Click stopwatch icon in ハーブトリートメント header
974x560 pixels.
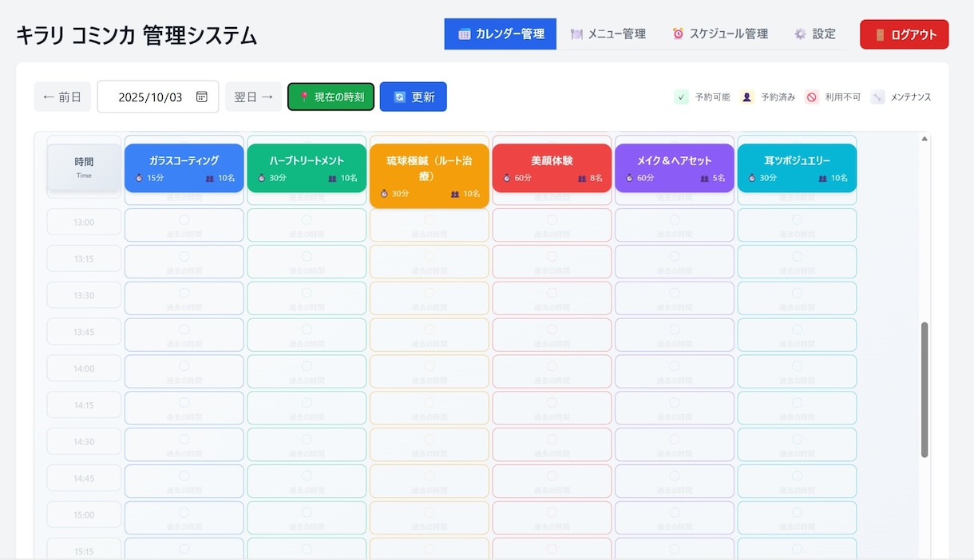261,178
